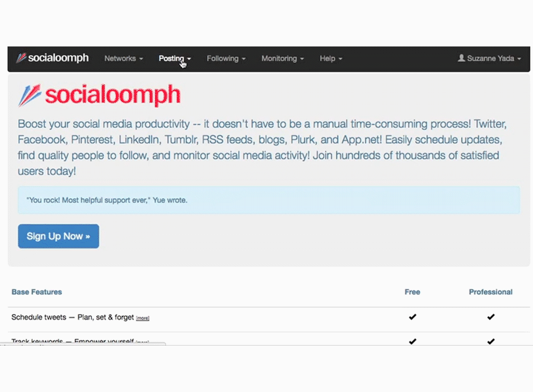Click Professional checkmark for Schedule tweets
Viewport: 533px width, 392px height.
[491, 317]
